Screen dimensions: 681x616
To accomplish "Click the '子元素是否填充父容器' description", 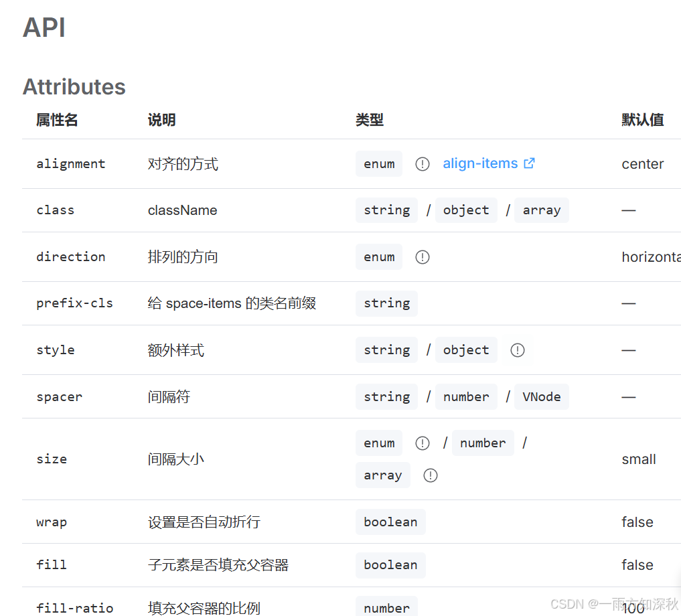I will (218, 564).
